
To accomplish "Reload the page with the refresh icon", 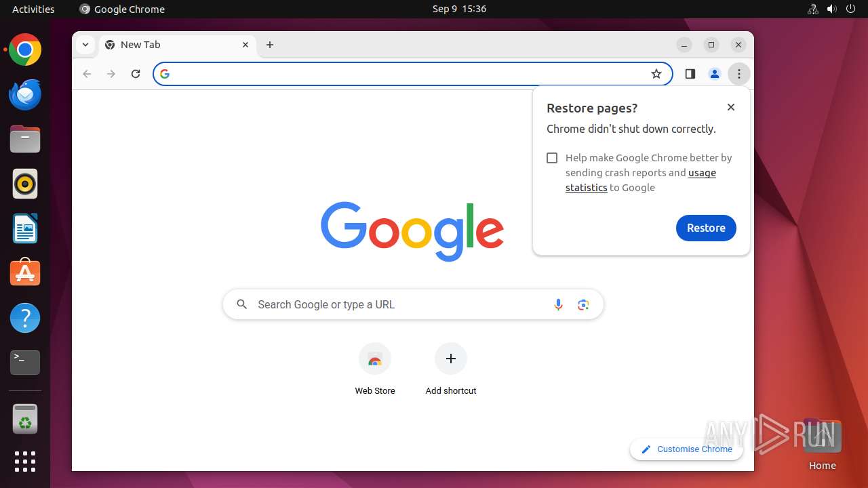I will (x=136, y=74).
